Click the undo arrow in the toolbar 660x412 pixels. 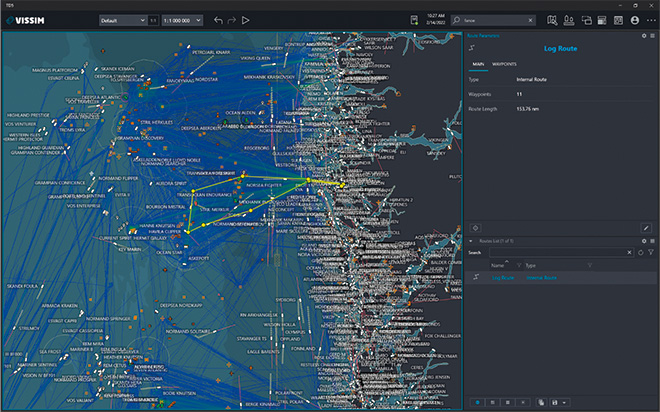click(218, 20)
